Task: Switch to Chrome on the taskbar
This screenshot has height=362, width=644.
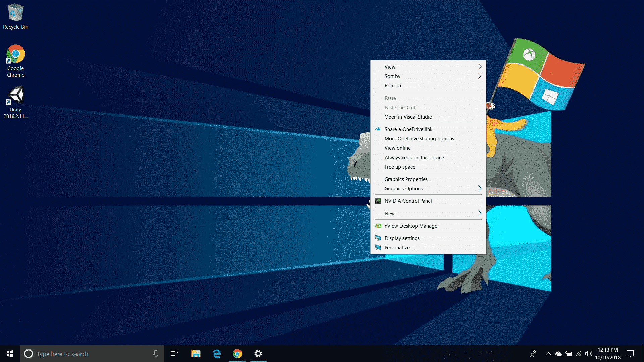Action: tap(237, 354)
